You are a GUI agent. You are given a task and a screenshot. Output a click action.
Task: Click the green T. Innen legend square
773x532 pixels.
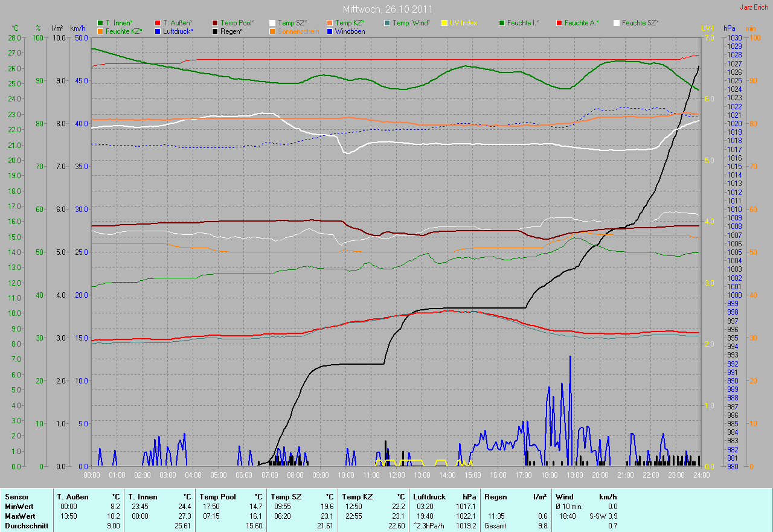click(x=100, y=23)
